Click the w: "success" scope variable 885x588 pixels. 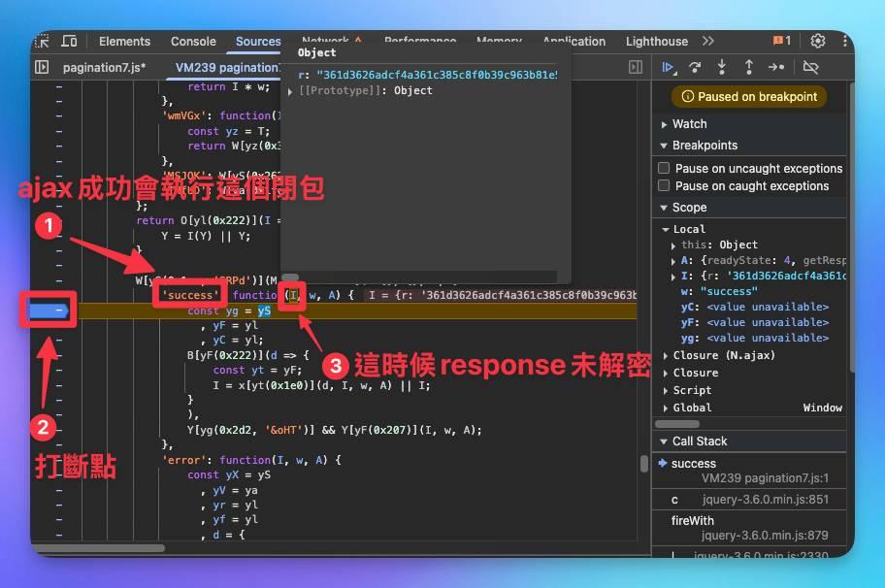pos(719,292)
